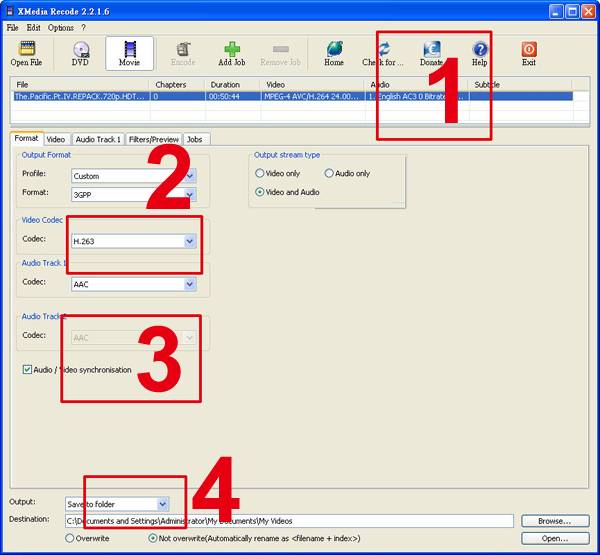Select The.Pacific.Pt.IV file row

pyautogui.click(x=293, y=96)
